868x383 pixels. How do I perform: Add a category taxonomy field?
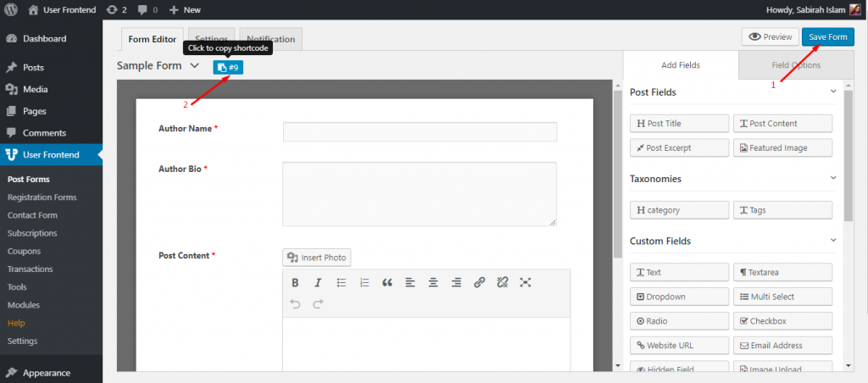(679, 210)
